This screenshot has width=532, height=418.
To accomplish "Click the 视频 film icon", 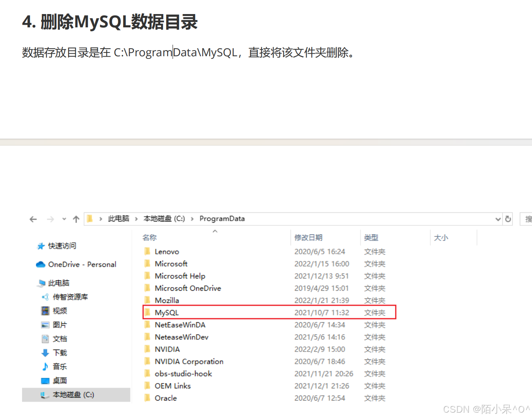I will pos(45,311).
